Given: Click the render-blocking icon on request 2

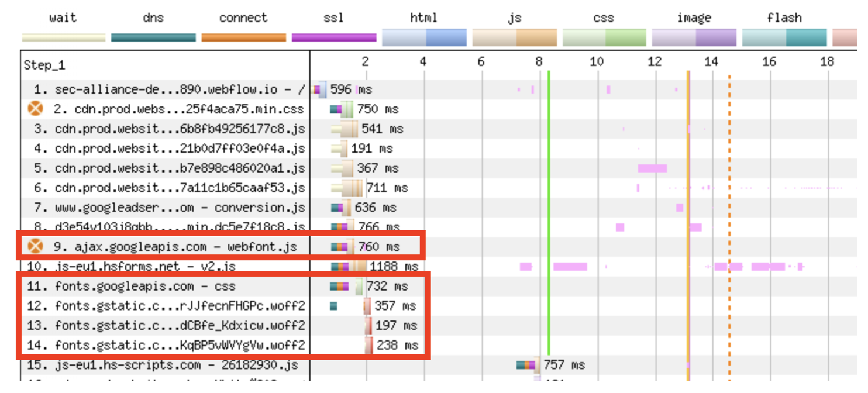Looking at the screenshot, I should 36,109.
